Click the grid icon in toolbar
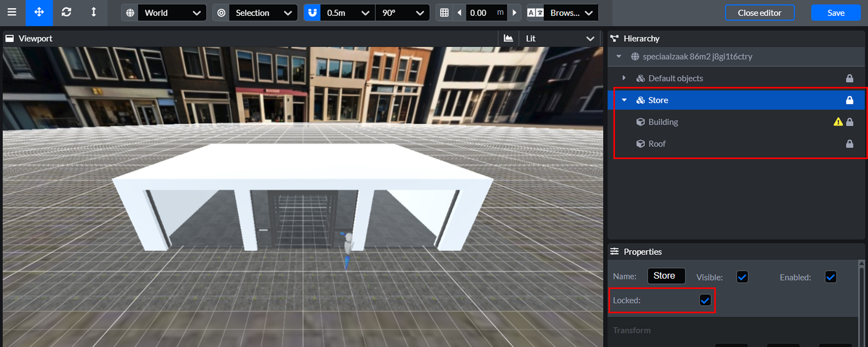 click(x=444, y=13)
